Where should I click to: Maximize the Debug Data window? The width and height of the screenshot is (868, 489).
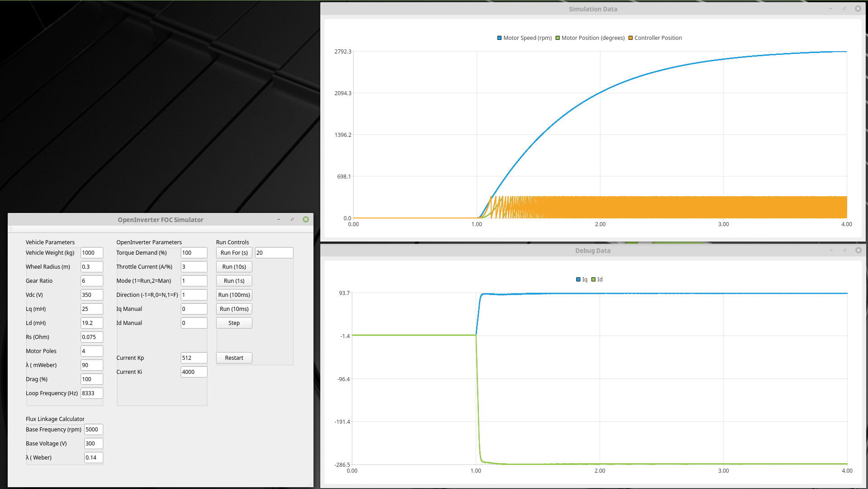(844, 251)
